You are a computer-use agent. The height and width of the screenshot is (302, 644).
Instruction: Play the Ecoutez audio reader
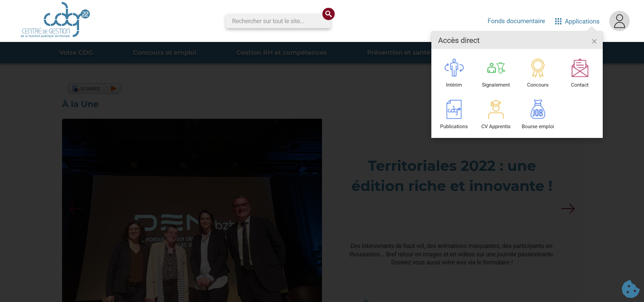click(x=114, y=89)
